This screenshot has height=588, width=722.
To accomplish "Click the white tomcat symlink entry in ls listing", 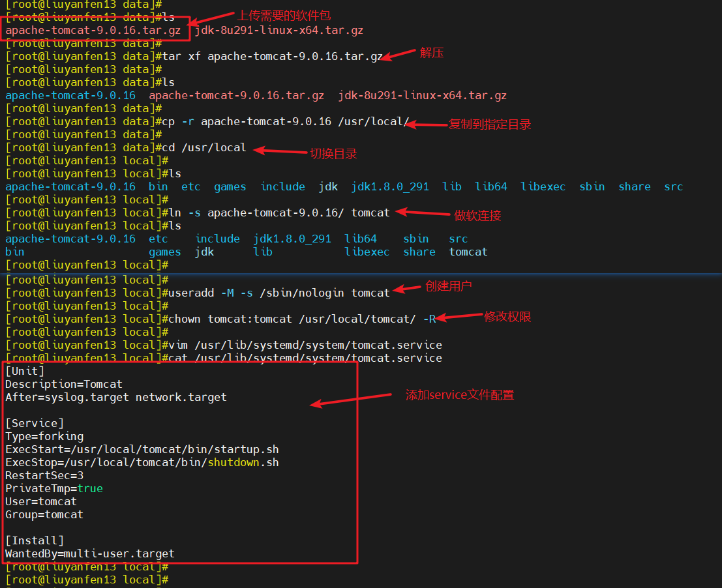I will pyautogui.click(x=468, y=252).
